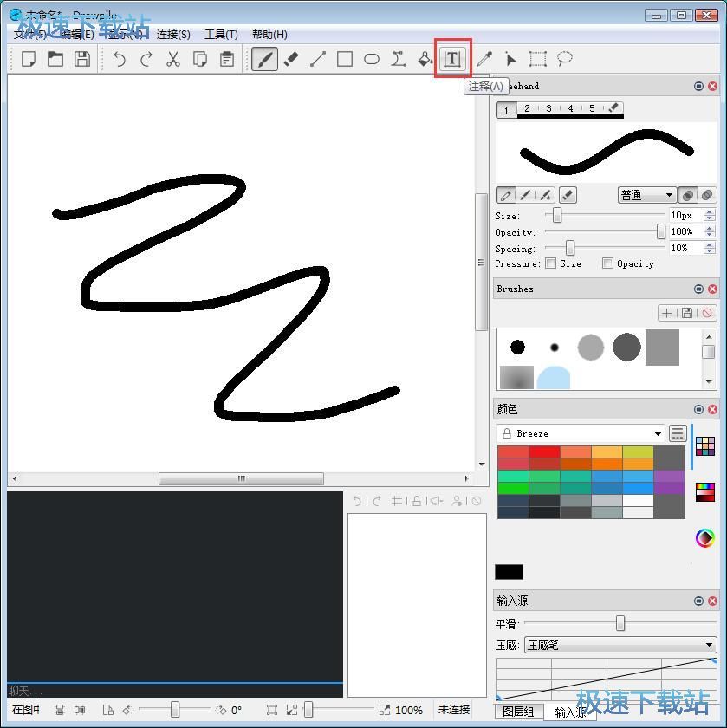Select the Line tool
727x728 pixels.
[317, 59]
